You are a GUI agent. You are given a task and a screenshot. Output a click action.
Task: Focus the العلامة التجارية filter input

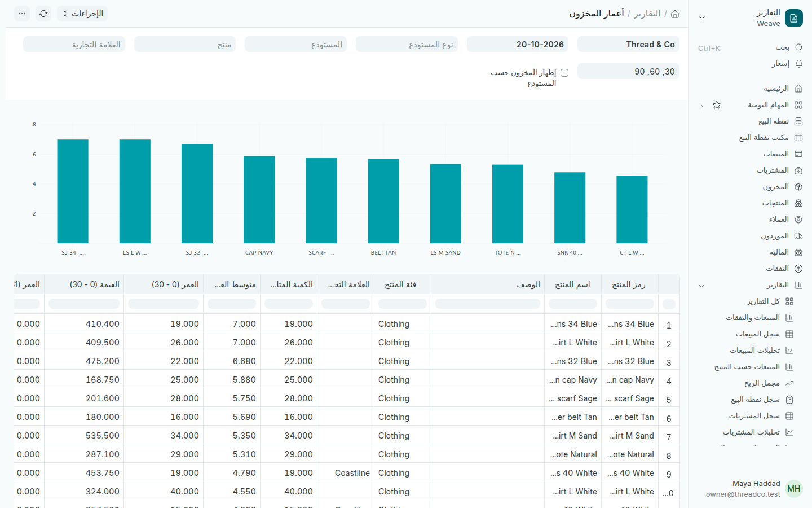point(74,44)
